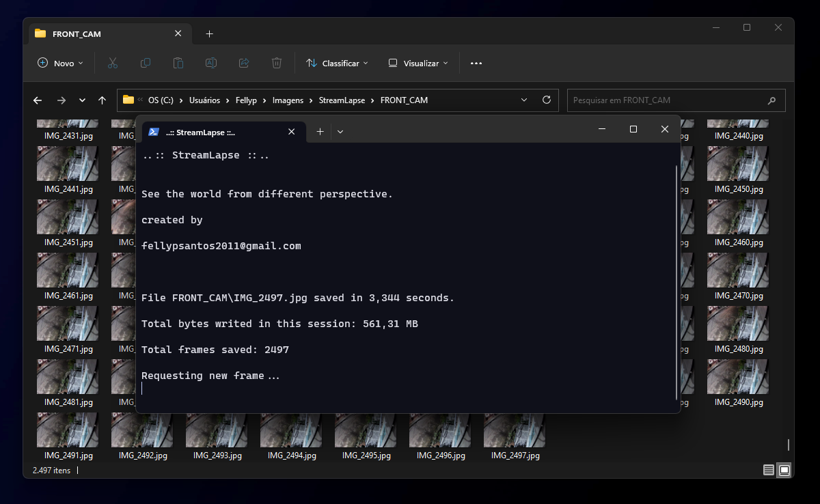Viewport: 820px width, 504px height.
Task: Expand the terminal's new-tab chevron menu
Action: tap(340, 131)
